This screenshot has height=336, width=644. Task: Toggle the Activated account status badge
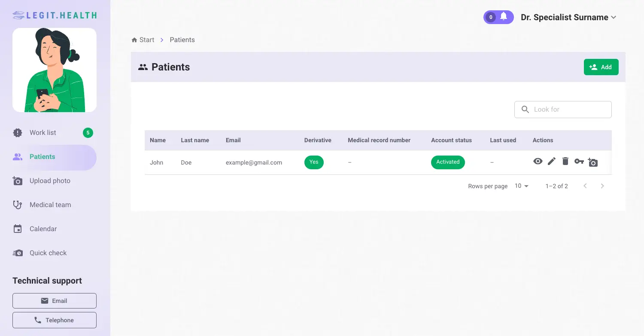click(448, 162)
